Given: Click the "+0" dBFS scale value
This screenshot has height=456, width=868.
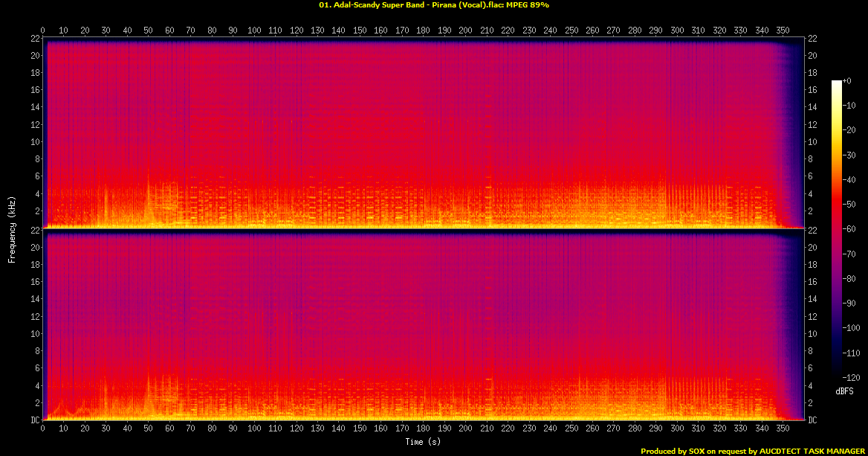Looking at the screenshot, I should (847, 81).
